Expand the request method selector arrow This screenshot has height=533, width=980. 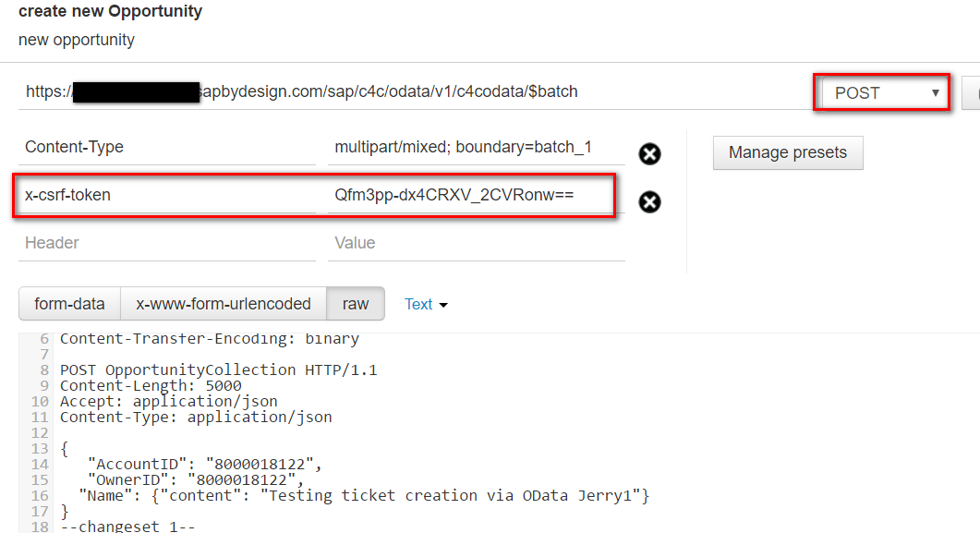tap(936, 92)
